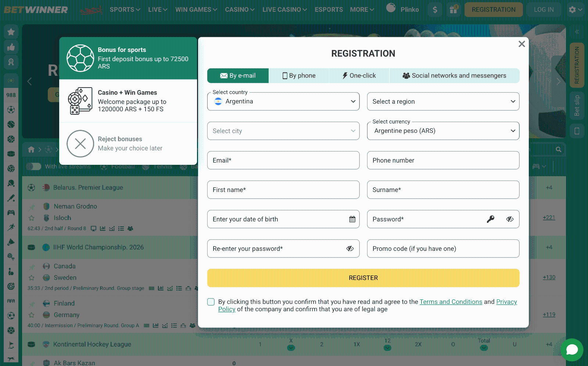Choose the Casino + Win Games bonus
The height and width of the screenshot is (366, 588).
click(x=128, y=101)
